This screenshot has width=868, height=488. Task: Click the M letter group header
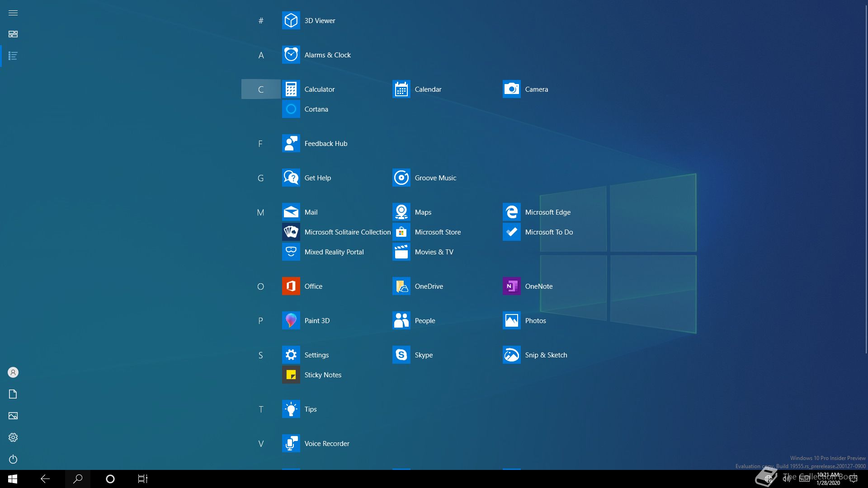tap(261, 212)
